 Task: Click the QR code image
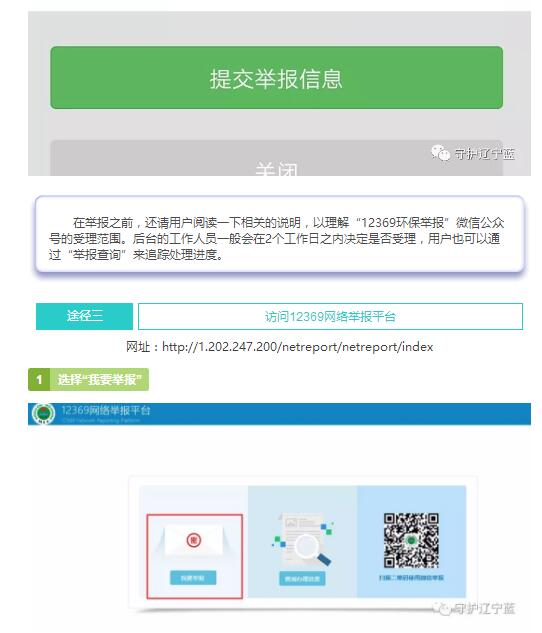pyautogui.click(x=411, y=541)
